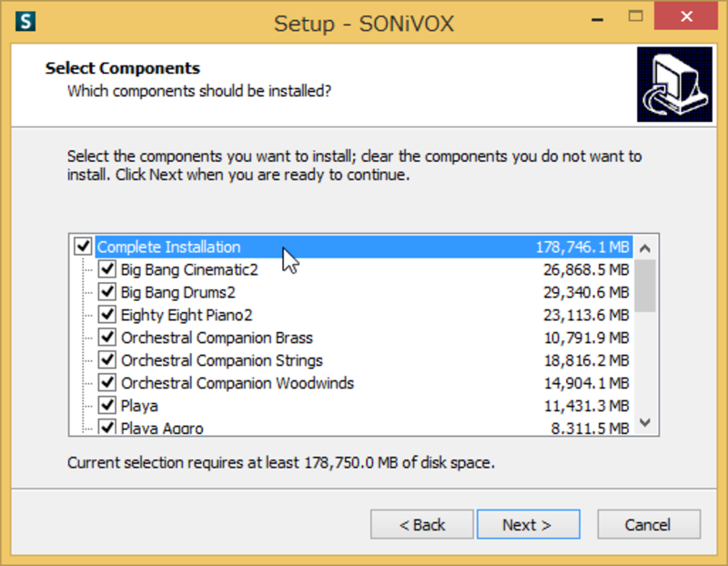Click the components list scrollbar thumb
The image size is (728, 566).
[645, 286]
